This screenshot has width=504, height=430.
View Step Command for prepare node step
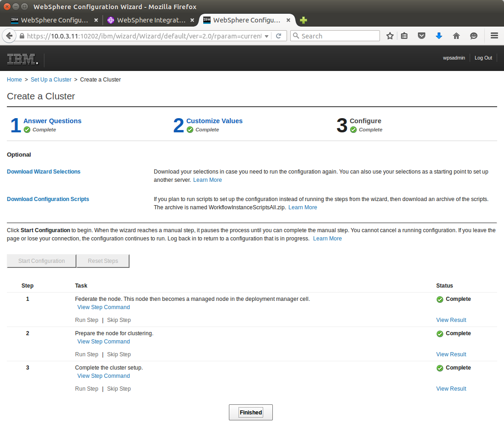pyautogui.click(x=103, y=342)
